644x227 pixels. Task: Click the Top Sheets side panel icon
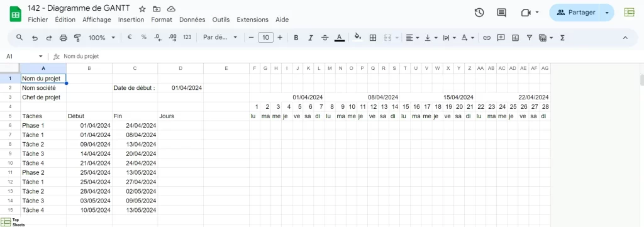click(629, 13)
